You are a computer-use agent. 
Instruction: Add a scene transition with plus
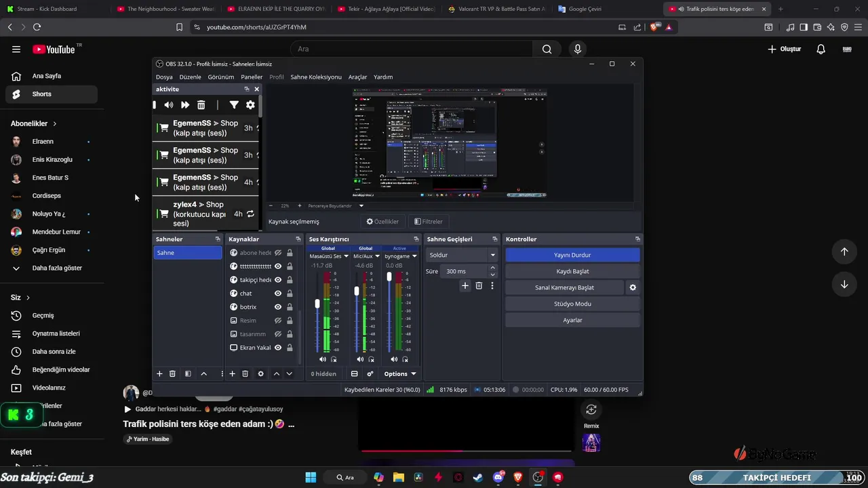465,286
